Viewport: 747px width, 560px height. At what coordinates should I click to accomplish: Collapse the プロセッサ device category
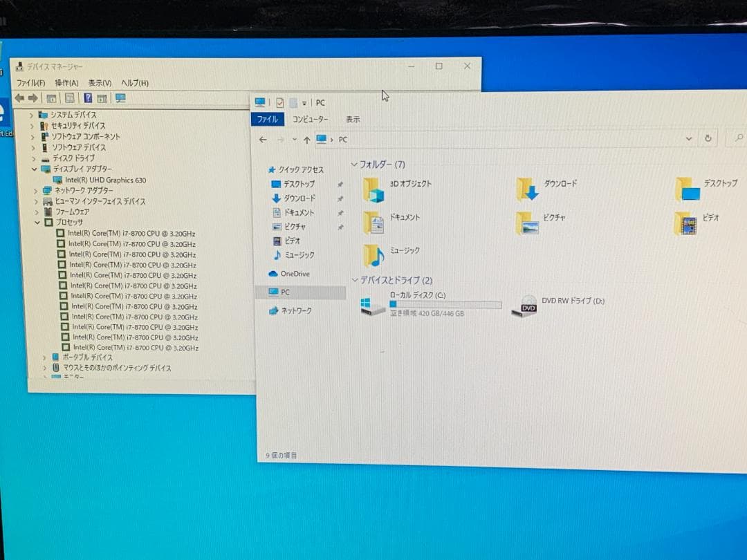[x=38, y=223]
